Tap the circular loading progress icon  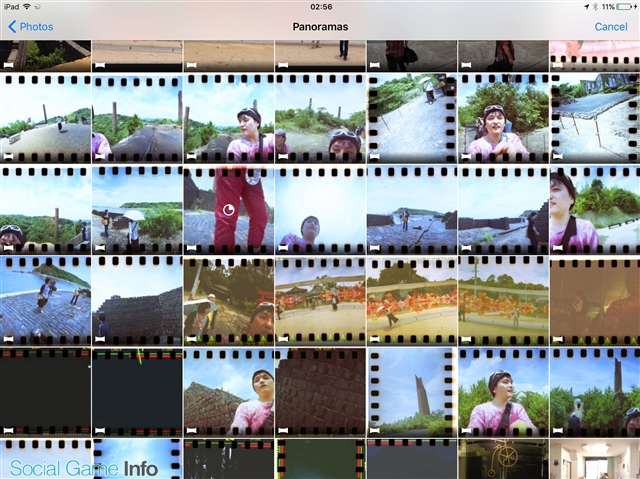tap(229, 210)
